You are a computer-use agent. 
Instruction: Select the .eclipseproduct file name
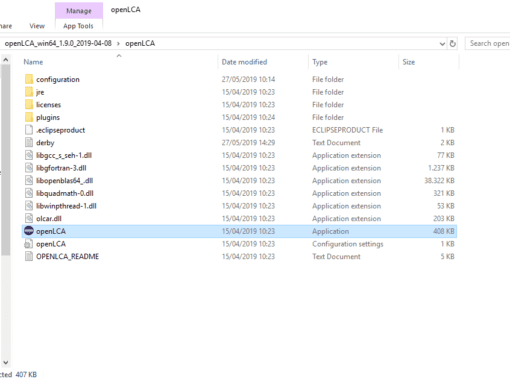(x=60, y=130)
